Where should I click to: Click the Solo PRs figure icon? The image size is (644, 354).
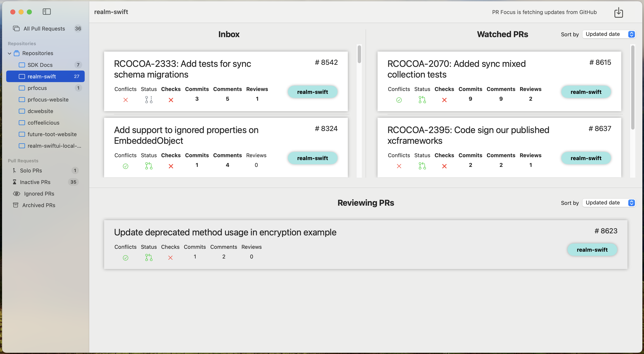point(14,171)
